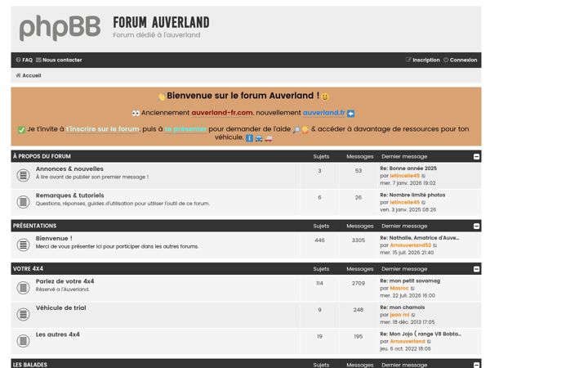This screenshot has width=588, height=368.
Task: Click Les autres 4x4 forum status icon
Action: click(23, 340)
